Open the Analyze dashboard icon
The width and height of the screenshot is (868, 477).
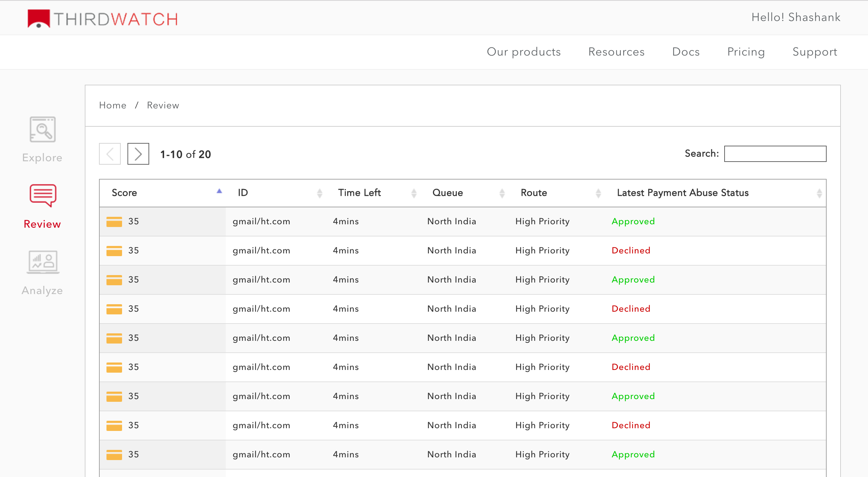[x=43, y=262]
